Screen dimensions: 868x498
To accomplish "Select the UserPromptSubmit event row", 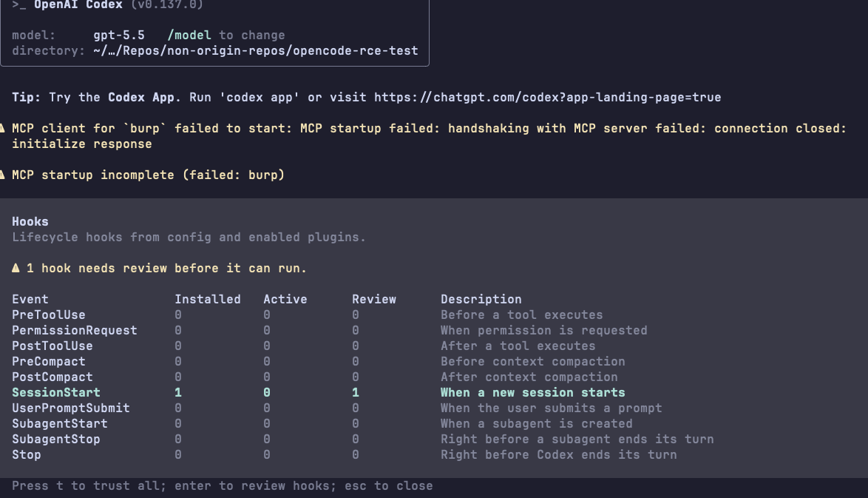I will [337, 408].
